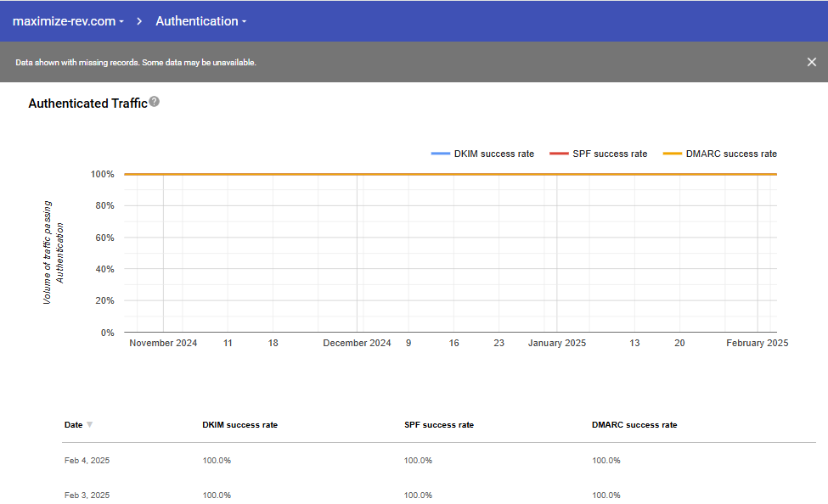
Task: Open the maximize-rev.com domain dropdown
Action: tap(68, 21)
